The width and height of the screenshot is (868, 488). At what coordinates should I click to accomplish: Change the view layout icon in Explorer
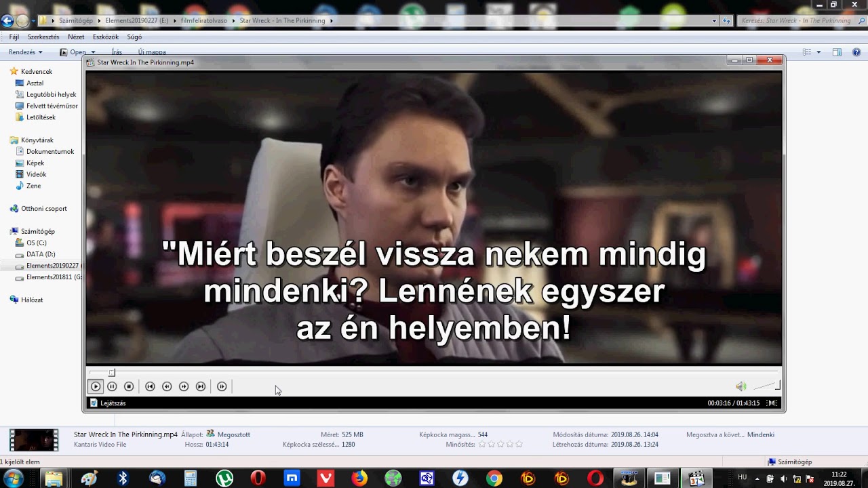click(x=807, y=52)
